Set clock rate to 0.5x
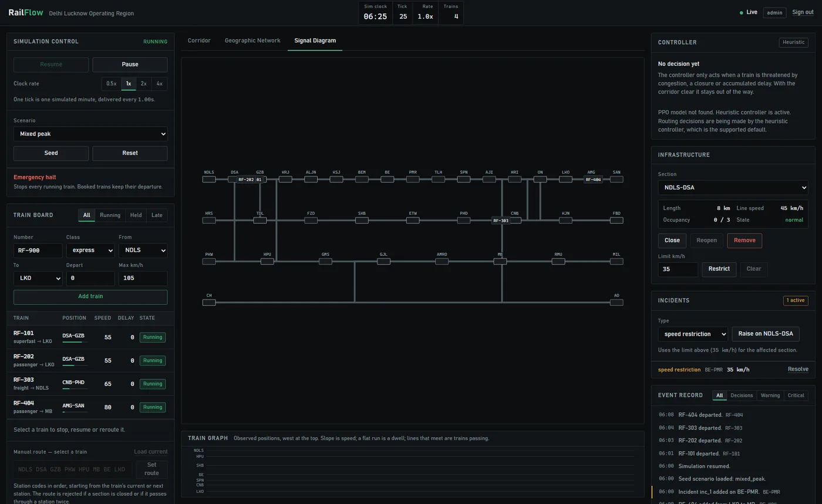This screenshot has height=504, width=822. 112,84
